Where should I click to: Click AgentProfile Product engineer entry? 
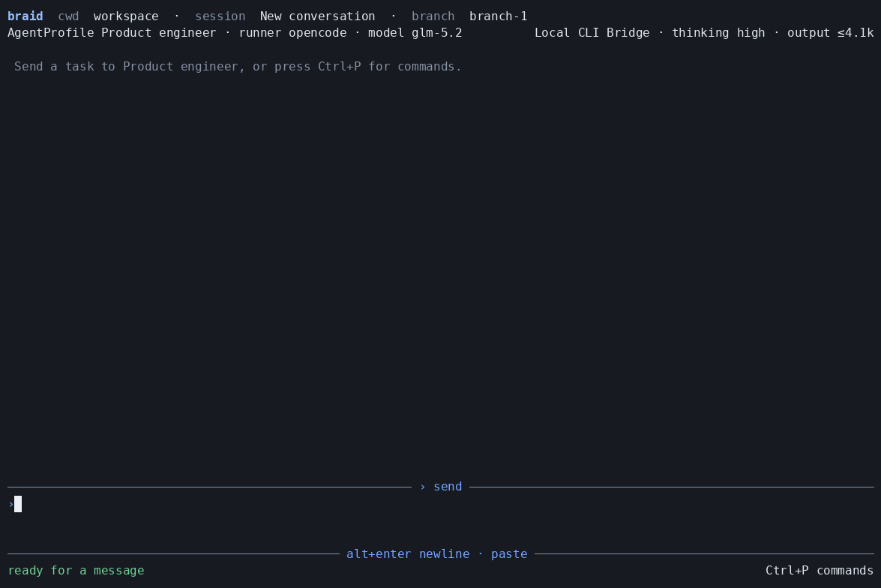(x=112, y=32)
